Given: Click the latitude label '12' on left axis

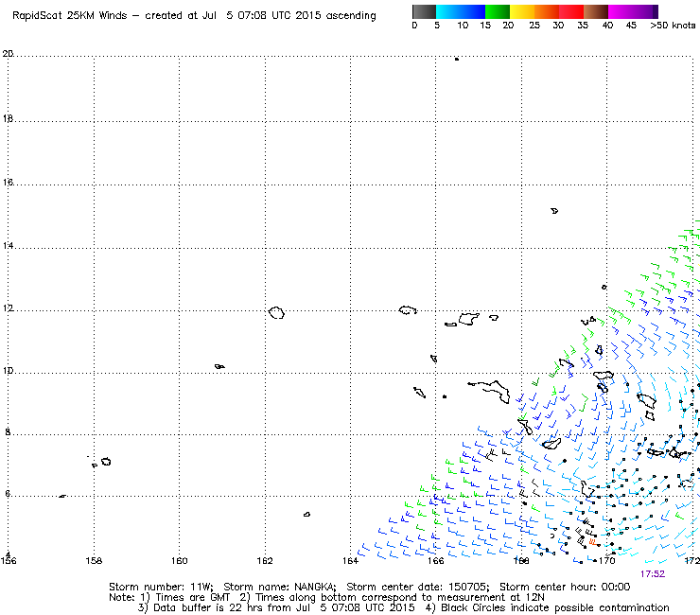Looking at the screenshot, I should point(8,308).
